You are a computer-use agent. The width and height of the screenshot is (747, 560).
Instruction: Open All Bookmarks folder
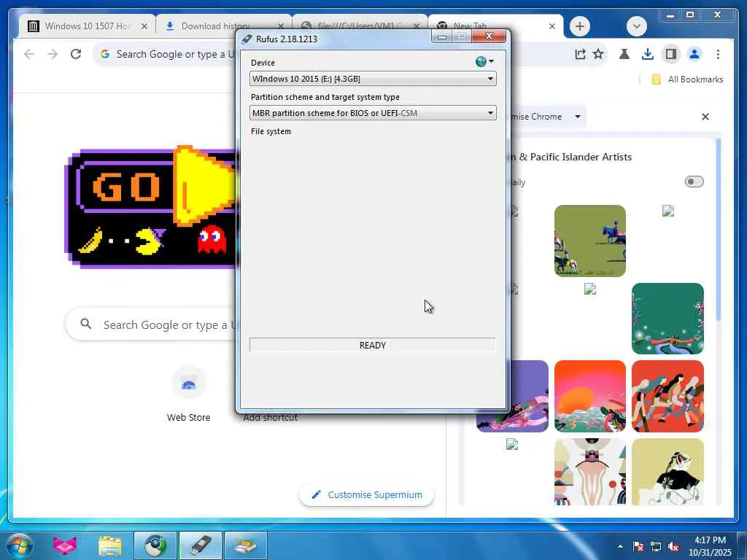pos(687,79)
